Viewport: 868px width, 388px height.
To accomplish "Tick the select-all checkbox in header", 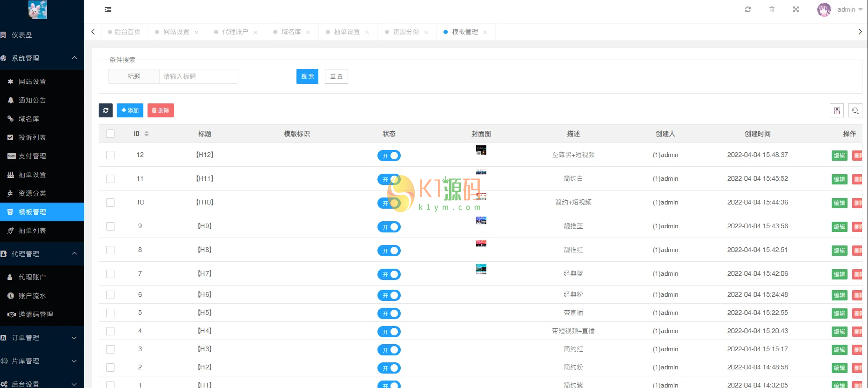I will pos(110,134).
